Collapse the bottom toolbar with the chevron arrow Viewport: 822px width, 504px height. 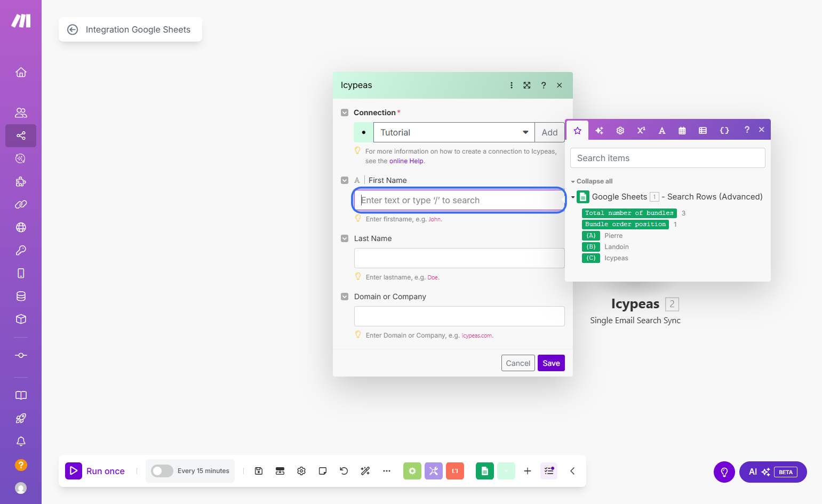(572, 471)
